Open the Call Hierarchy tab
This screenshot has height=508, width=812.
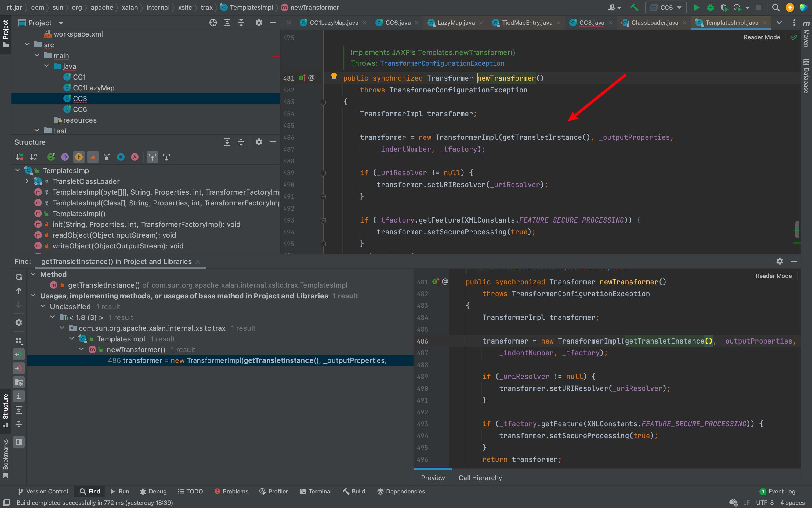[x=480, y=477]
